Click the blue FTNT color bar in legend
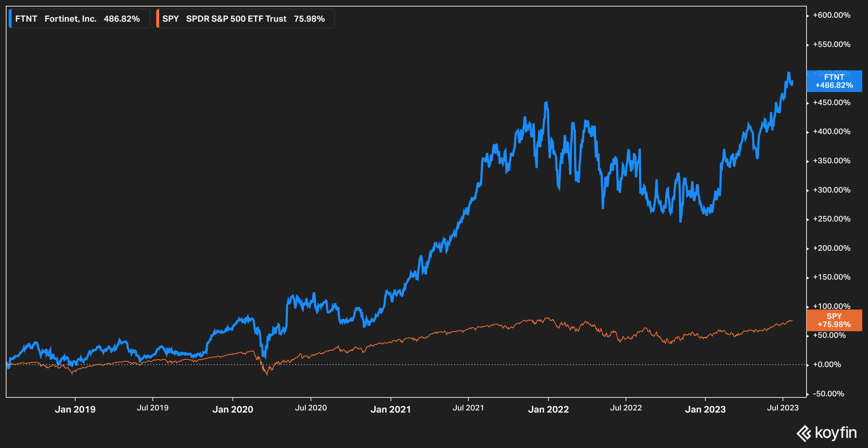Viewport: 868px width, 448px height. click(x=10, y=19)
